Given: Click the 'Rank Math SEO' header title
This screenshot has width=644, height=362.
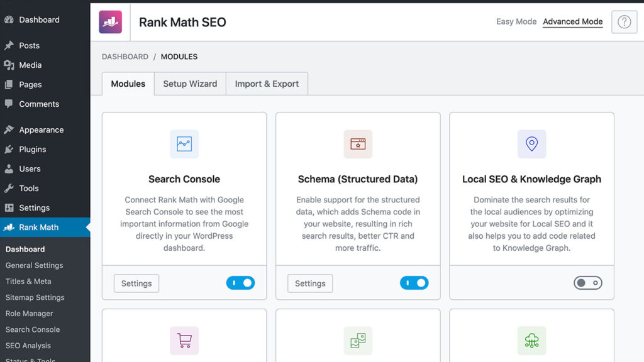Looking at the screenshot, I should click(182, 22).
